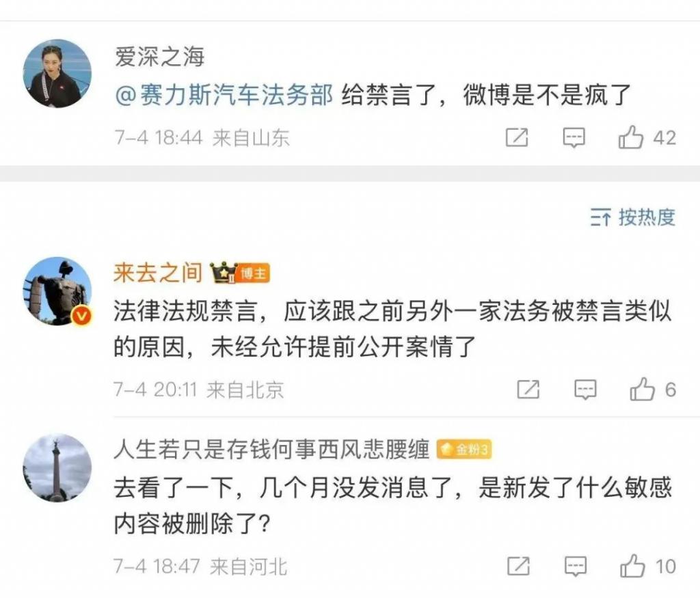Viewport: 700px width, 598px height.
Task: Open username 爱深之海
Action: click(159, 57)
